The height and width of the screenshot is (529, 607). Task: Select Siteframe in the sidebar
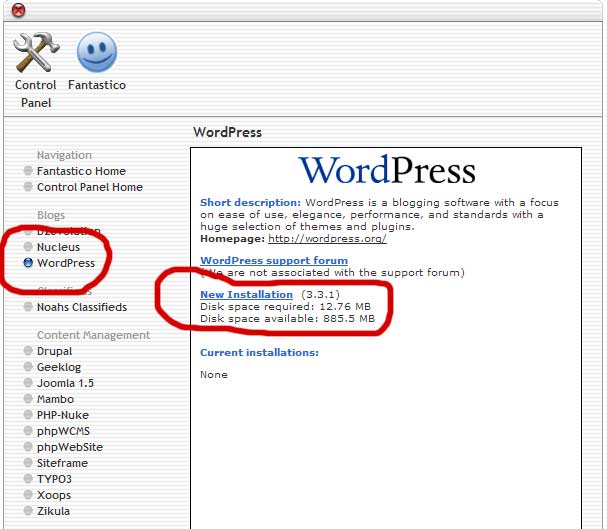(x=62, y=463)
